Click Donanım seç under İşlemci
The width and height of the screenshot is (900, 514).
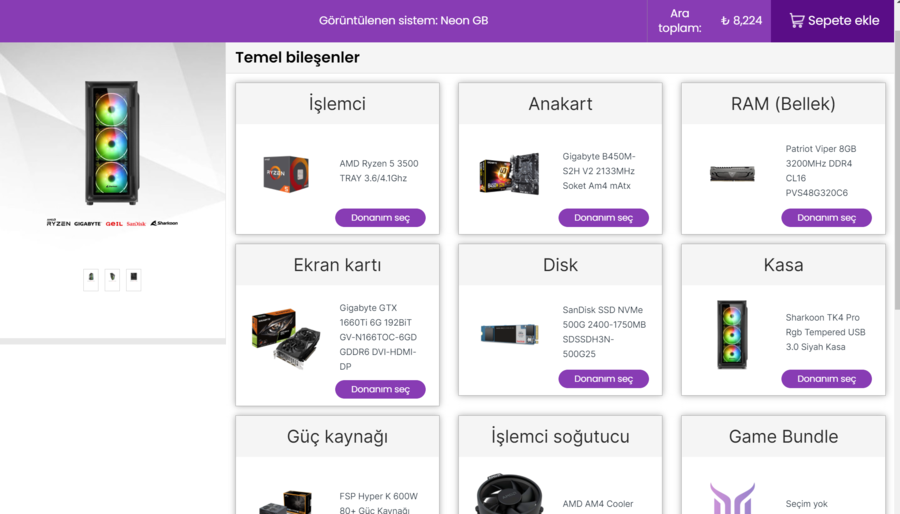tap(381, 217)
